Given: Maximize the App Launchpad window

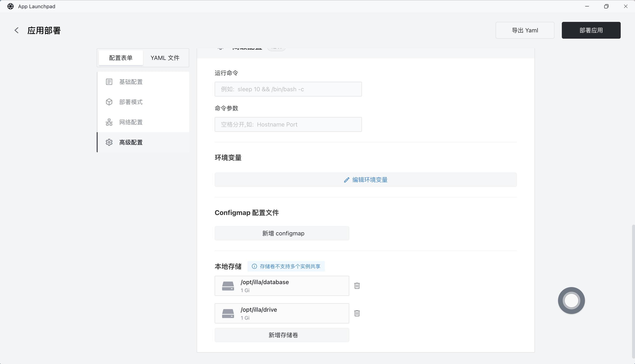Looking at the screenshot, I should click(606, 6).
